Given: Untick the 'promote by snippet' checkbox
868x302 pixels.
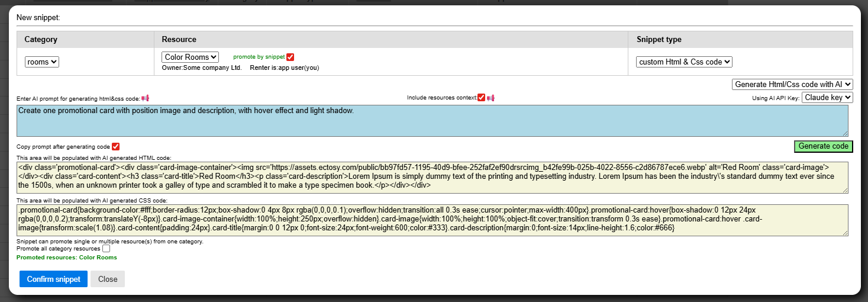Looking at the screenshot, I should [x=290, y=57].
